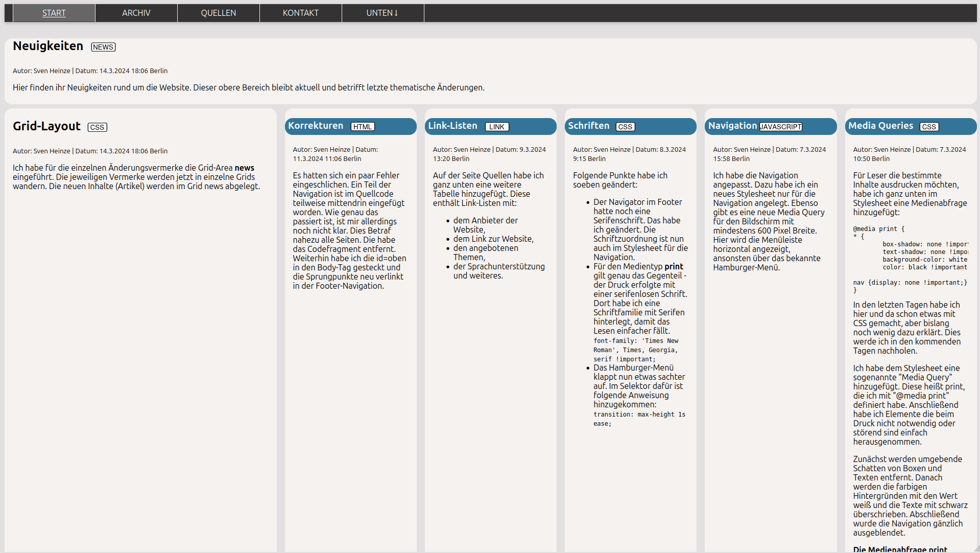Click the LINK badge in the Link-Listen header
980x553 pixels.
pos(496,127)
